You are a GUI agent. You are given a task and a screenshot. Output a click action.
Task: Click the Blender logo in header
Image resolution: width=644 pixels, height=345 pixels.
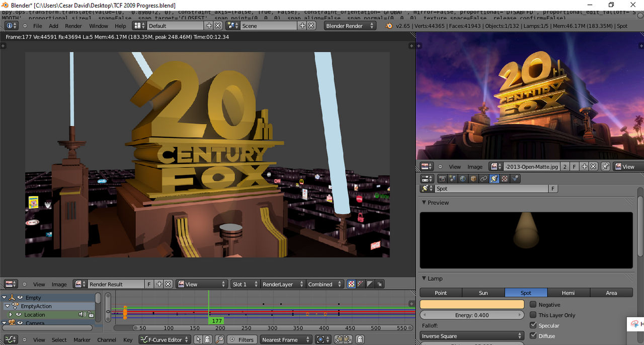tap(389, 26)
